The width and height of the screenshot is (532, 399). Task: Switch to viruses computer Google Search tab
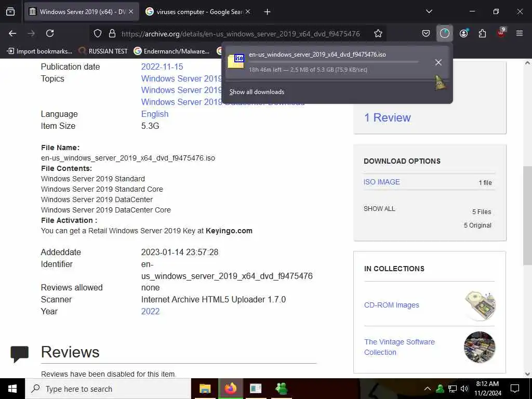(x=198, y=11)
